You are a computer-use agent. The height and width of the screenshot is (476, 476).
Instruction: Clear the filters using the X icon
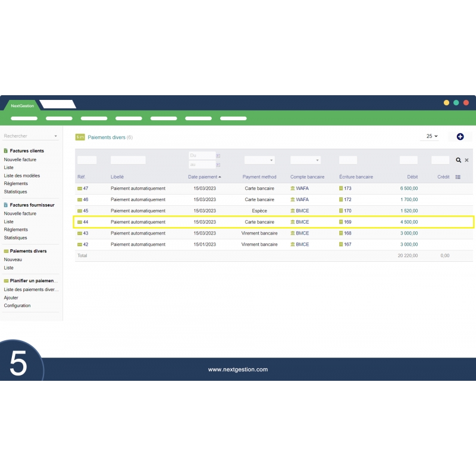pos(466,160)
